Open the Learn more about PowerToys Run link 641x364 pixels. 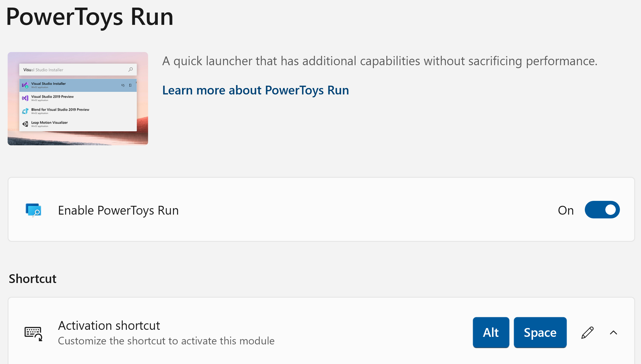point(256,90)
